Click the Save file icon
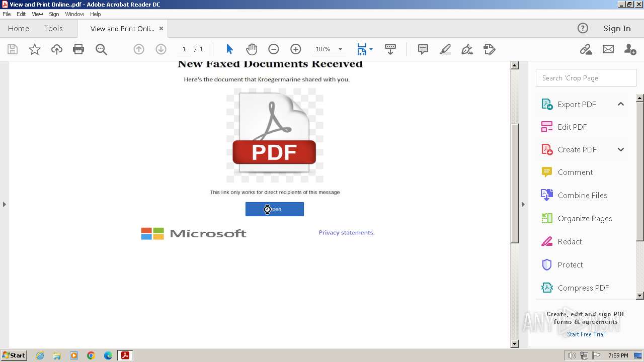Viewport: 644px width, 362px height. (x=13, y=49)
